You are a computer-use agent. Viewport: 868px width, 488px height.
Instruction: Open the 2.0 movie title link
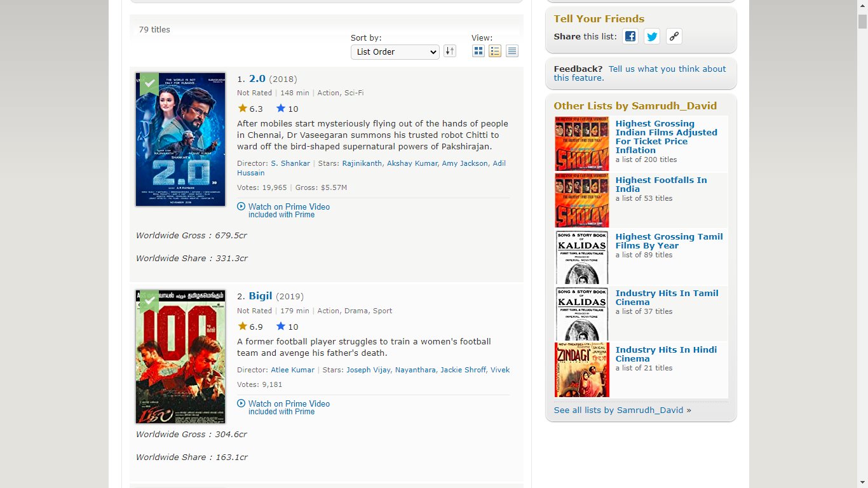point(257,79)
